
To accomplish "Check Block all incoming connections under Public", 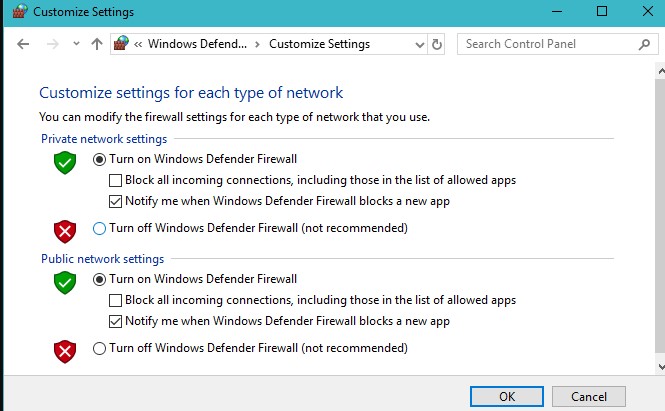I will point(115,300).
